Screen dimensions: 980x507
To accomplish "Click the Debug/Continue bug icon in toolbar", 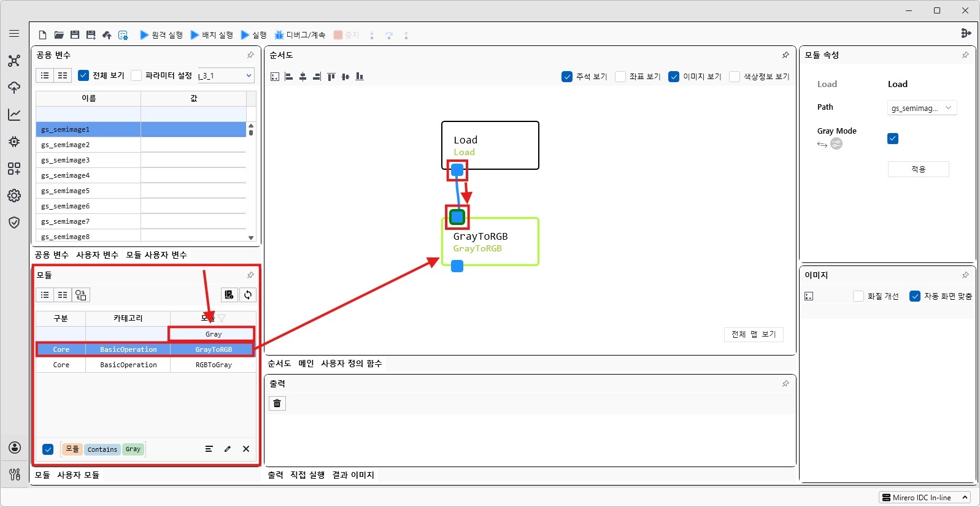I will tap(279, 35).
